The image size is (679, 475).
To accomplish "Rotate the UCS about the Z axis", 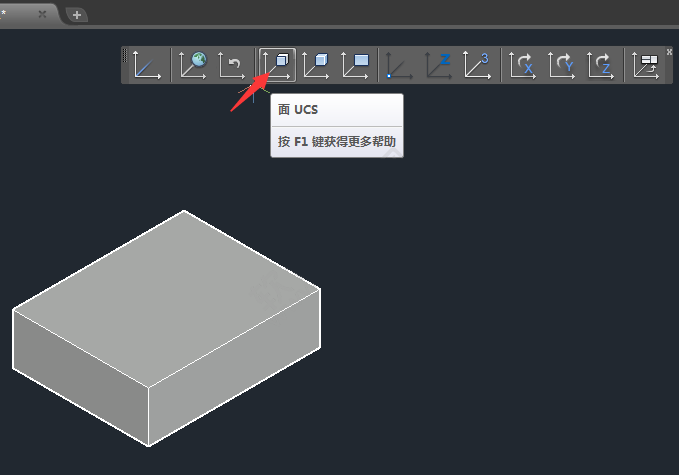I will (x=600, y=65).
